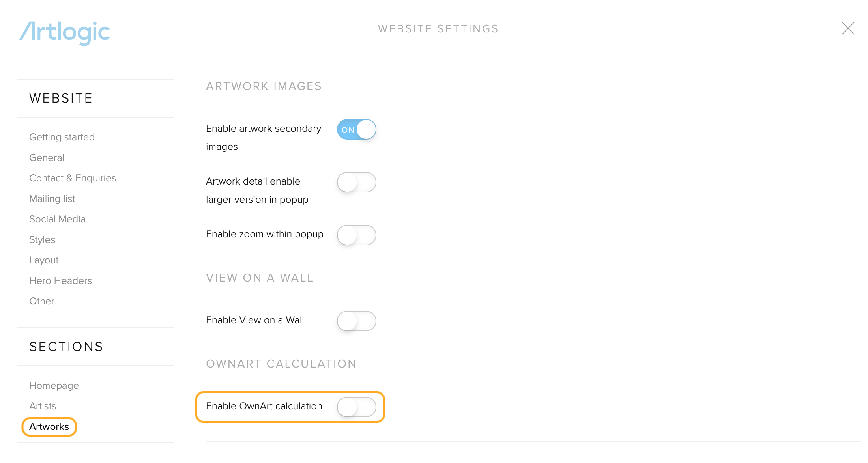Screen dimensions: 868x463
Task: Open Layout settings
Action: tap(44, 260)
